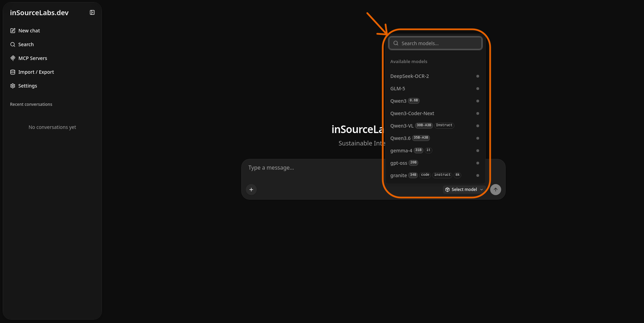Screen dimensions: 644x323
Task: Click the Available models heading
Action: pos(409,62)
